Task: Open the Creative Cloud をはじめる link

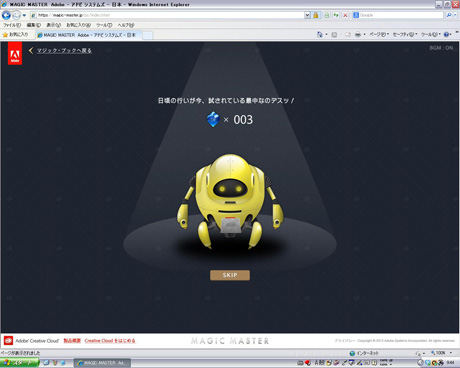Action: pyautogui.click(x=110, y=341)
